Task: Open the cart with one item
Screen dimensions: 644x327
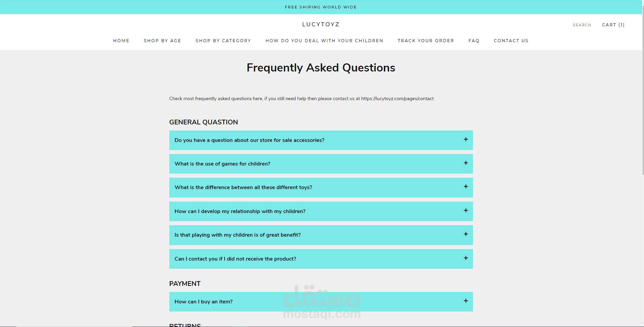Action: (613, 25)
